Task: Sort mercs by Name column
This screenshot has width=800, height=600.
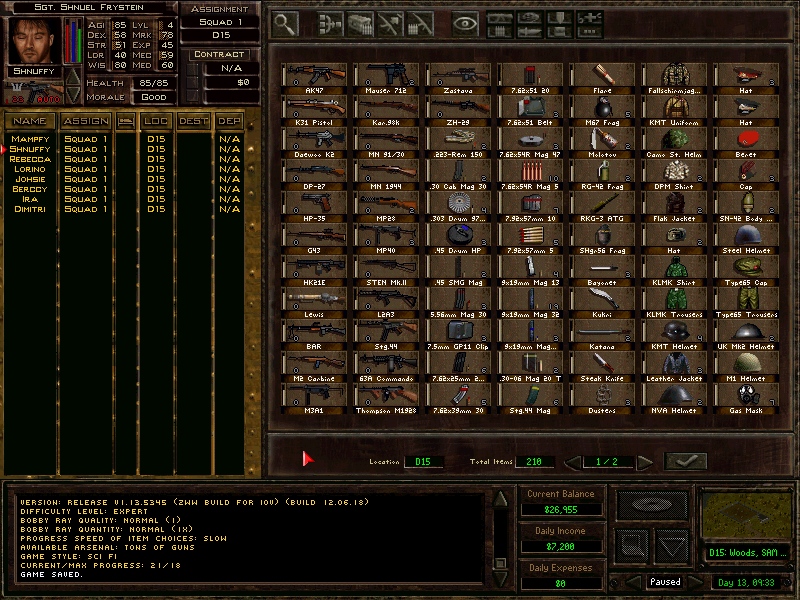Action: click(x=30, y=121)
